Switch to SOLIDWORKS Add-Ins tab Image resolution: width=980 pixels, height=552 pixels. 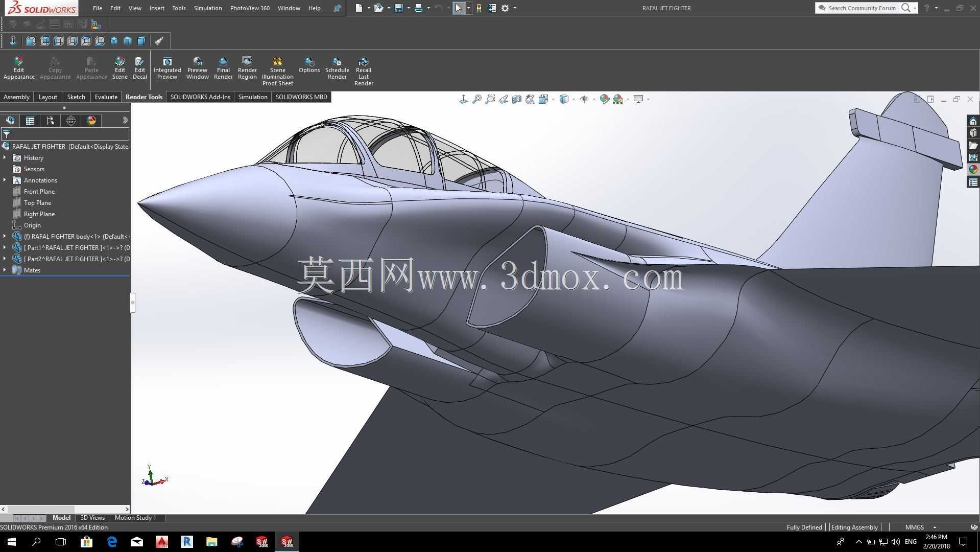pyautogui.click(x=200, y=97)
